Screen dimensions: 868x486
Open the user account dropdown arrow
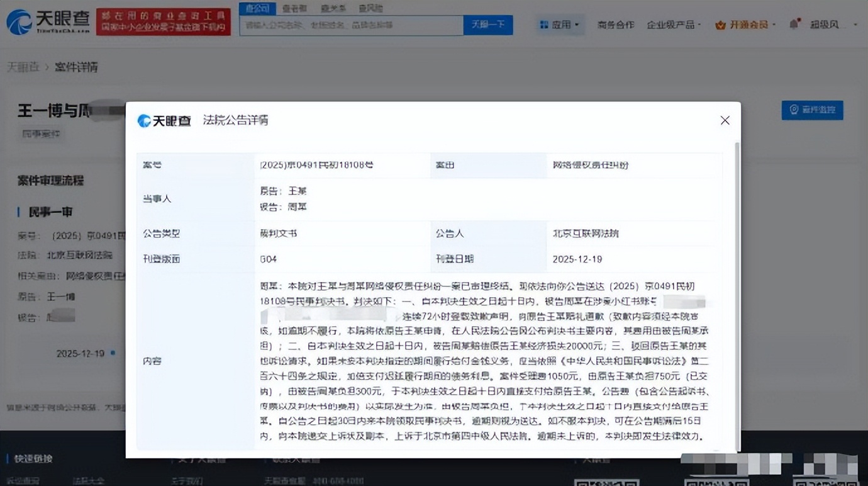click(x=855, y=25)
